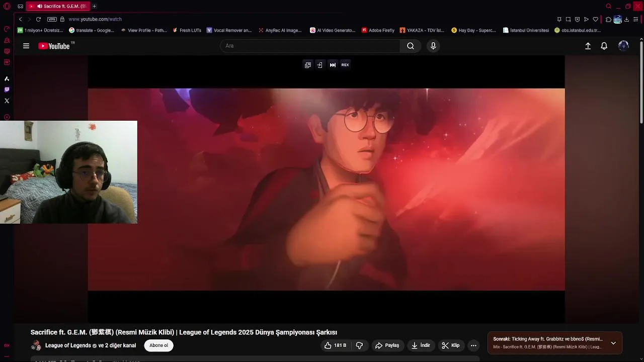The height and width of the screenshot is (362, 644).
Task: Open the GX Cleaner sidebar icon
Action: coord(7,40)
